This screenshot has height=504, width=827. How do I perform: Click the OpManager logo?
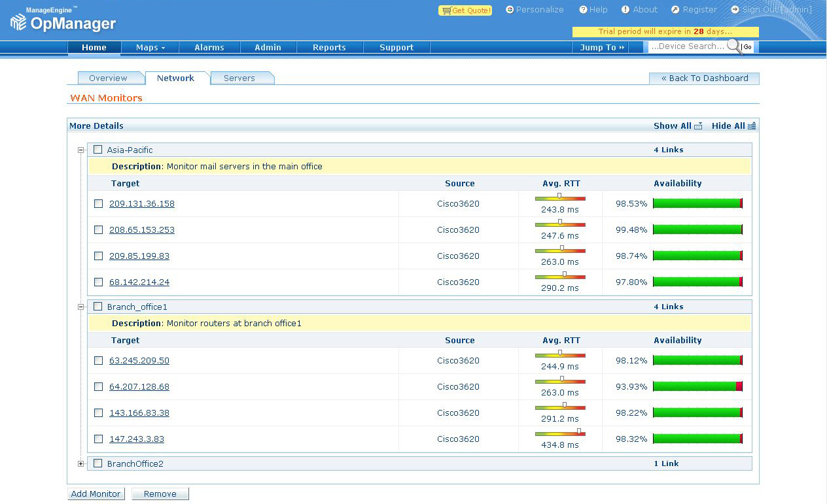pyautogui.click(x=63, y=23)
